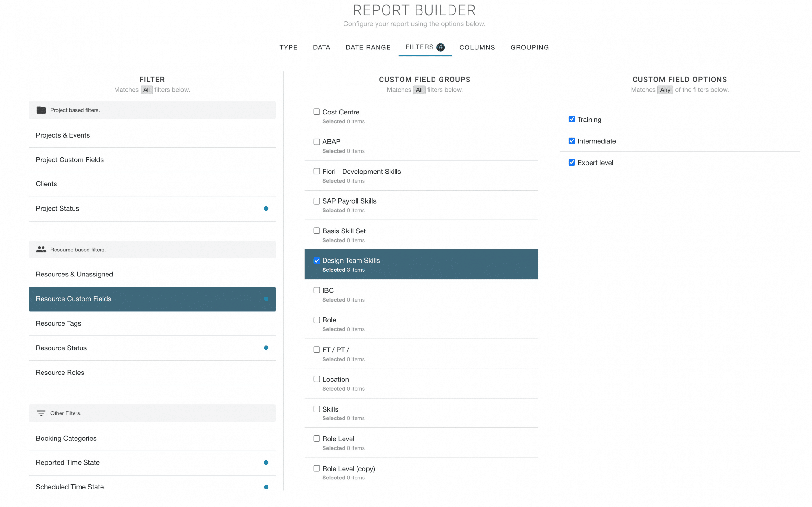The width and height of the screenshot is (812, 507).
Task: Open the Resource Status filter
Action: pos(152,348)
